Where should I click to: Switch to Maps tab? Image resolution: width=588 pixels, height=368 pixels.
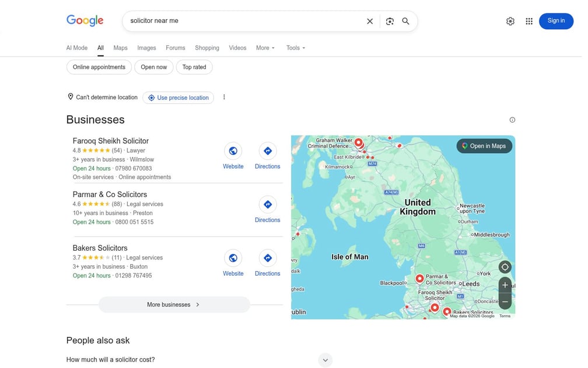pyautogui.click(x=120, y=48)
